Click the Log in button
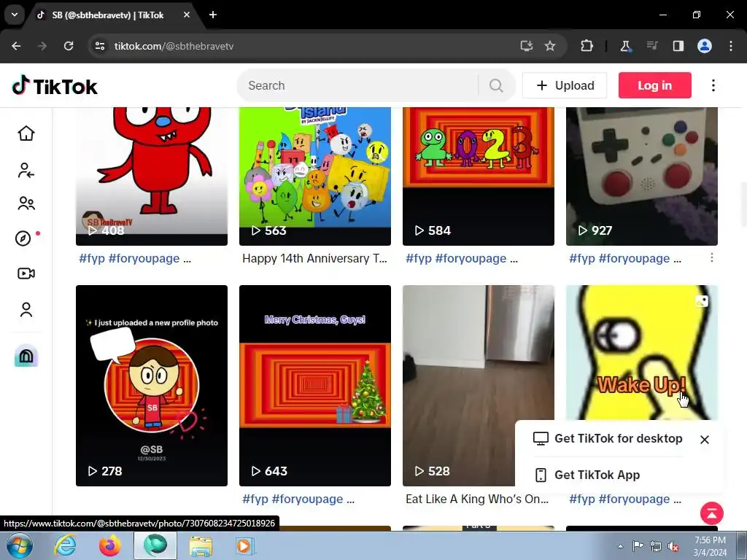The image size is (747, 560). click(654, 85)
